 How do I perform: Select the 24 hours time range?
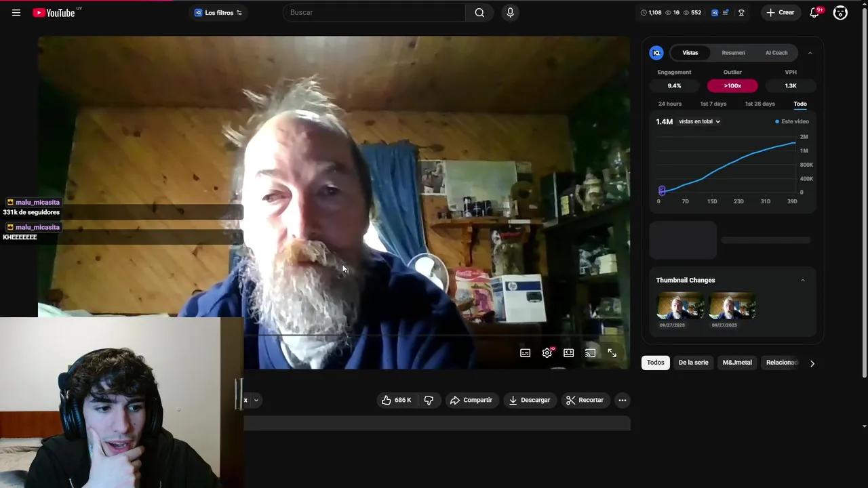click(670, 104)
